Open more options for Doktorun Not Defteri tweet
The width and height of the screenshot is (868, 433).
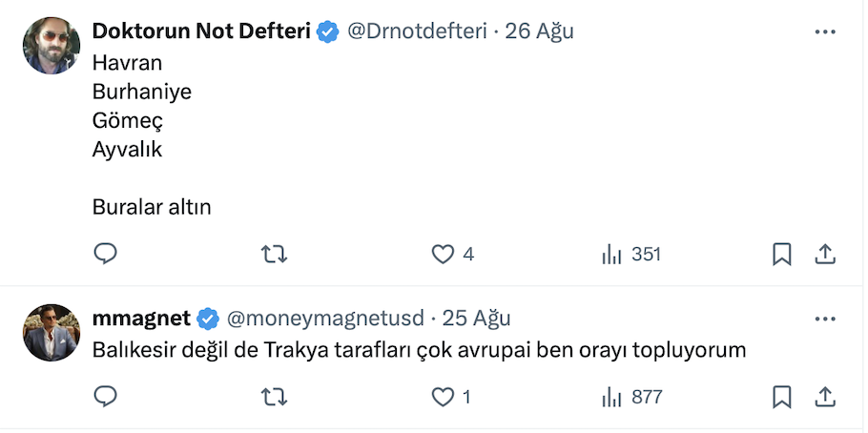coord(825,31)
